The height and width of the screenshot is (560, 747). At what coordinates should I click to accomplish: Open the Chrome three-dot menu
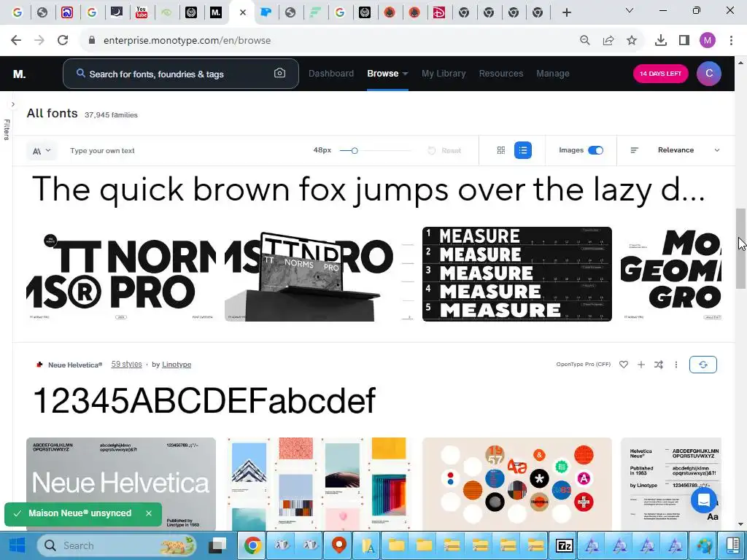pos(731,41)
